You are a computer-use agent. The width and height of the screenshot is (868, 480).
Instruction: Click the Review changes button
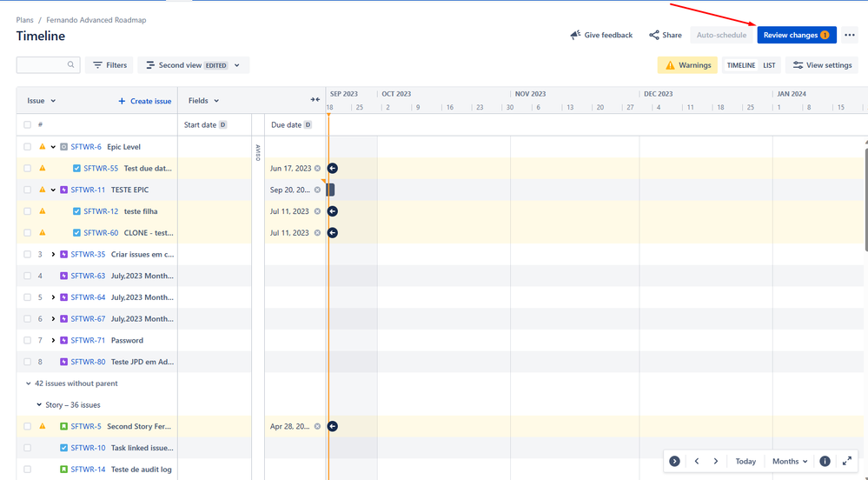click(x=797, y=35)
